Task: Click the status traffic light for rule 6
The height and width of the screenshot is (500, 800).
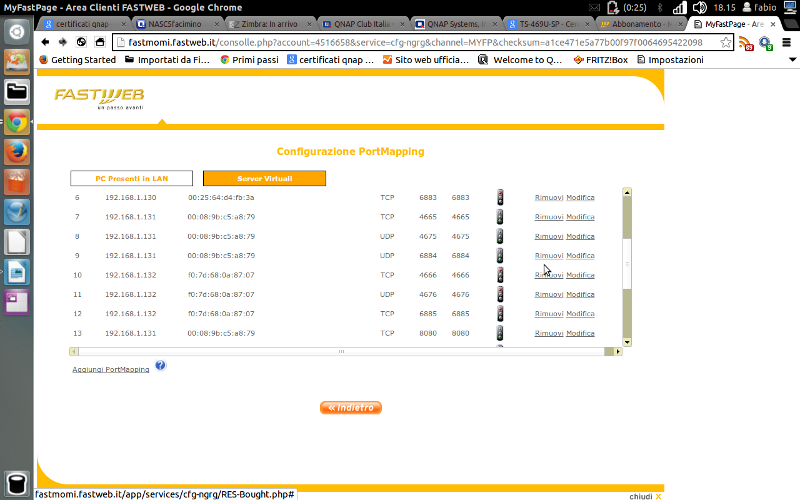Action: pyautogui.click(x=500, y=197)
